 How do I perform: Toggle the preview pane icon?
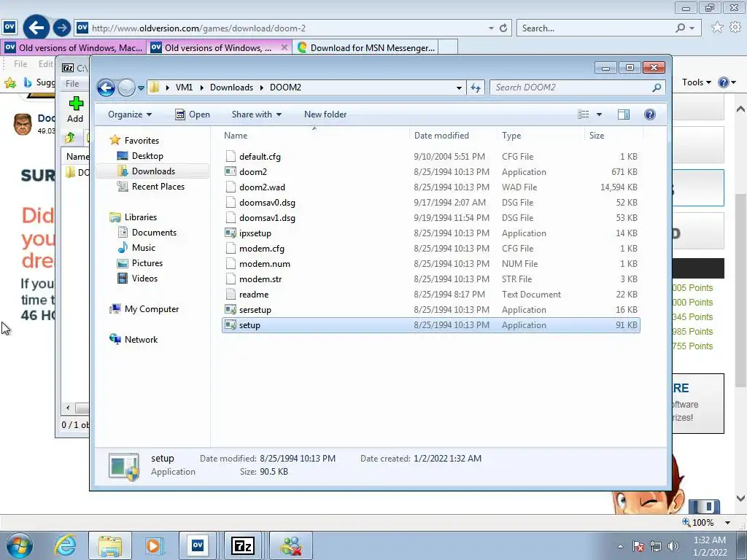(624, 114)
